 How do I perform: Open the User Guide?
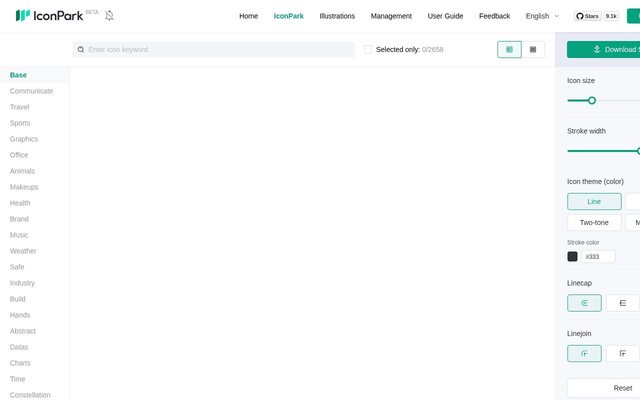pyautogui.click(x=445, y=16)
